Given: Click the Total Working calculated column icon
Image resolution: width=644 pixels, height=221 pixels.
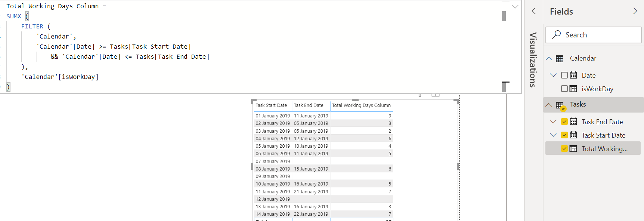Looking at the screenshot, I should click(573, 148).
